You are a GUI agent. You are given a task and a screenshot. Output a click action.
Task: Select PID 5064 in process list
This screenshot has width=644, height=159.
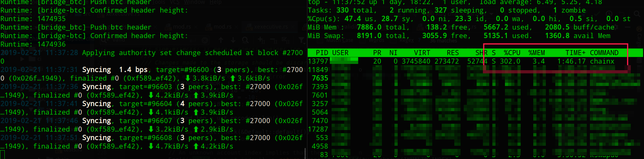coord(320,112)
